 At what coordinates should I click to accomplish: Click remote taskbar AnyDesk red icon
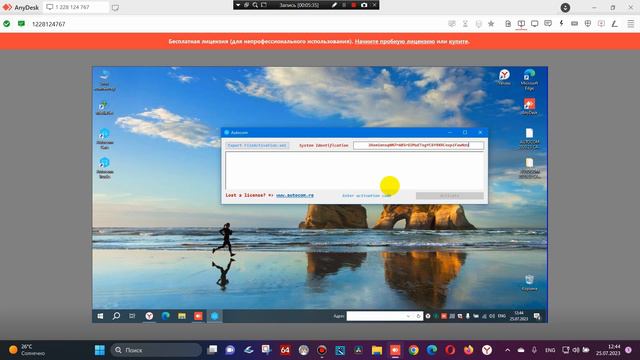[198, 316]
